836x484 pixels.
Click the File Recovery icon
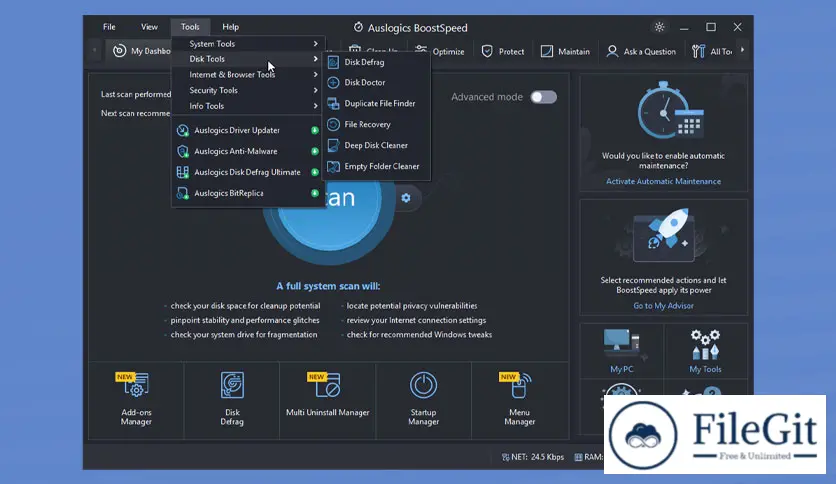333,124
